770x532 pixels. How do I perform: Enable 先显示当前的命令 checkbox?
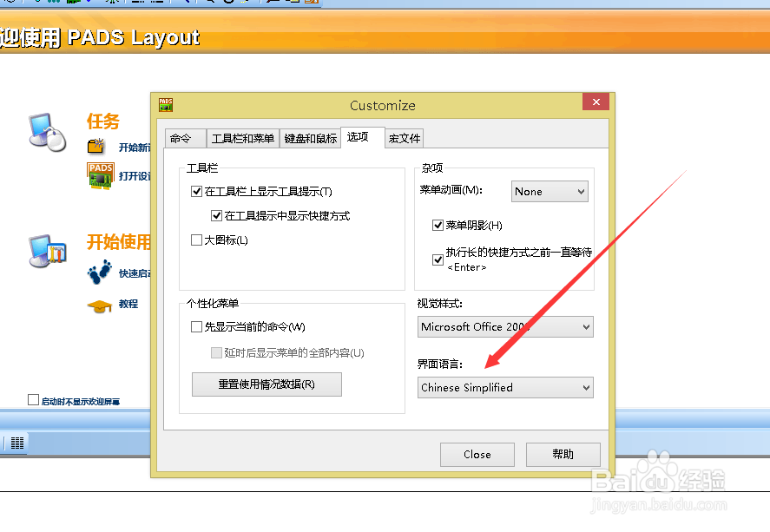click(196, 327)
